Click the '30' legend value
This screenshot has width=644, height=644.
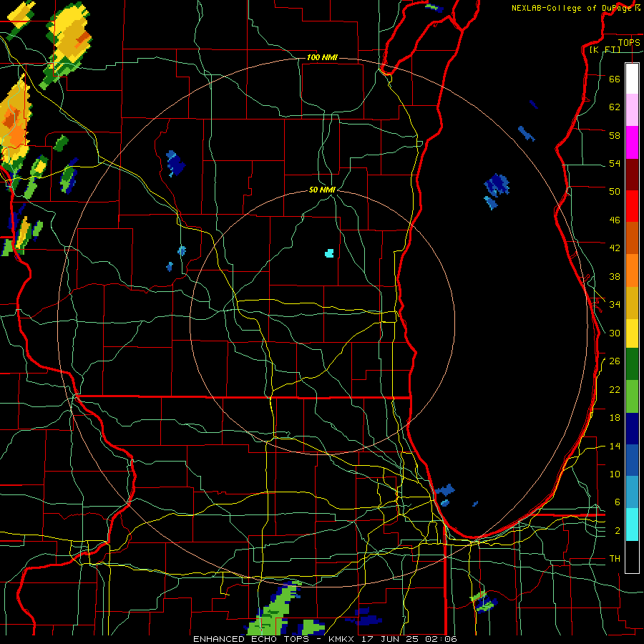(615, 333)
